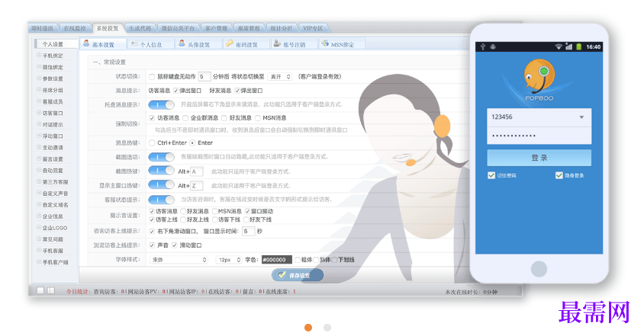Check 企业群消息 in 强制切换 row
The image size is (644, 336).
[x=185, y=118]
